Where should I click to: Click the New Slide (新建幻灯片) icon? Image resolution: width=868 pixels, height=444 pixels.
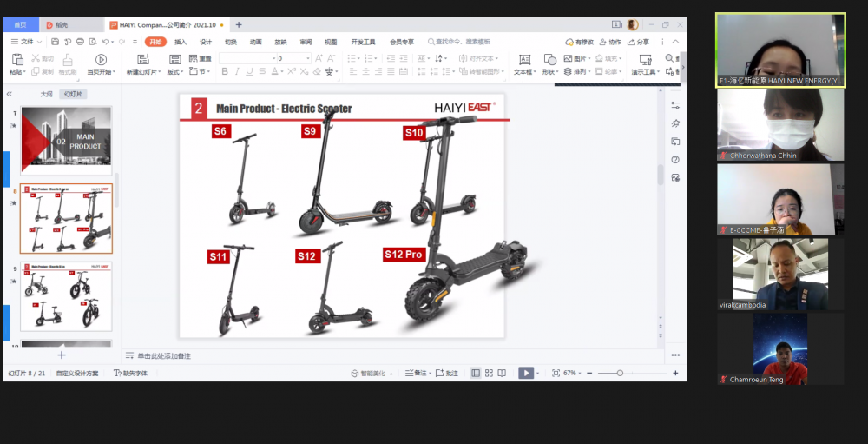point(142,59)
